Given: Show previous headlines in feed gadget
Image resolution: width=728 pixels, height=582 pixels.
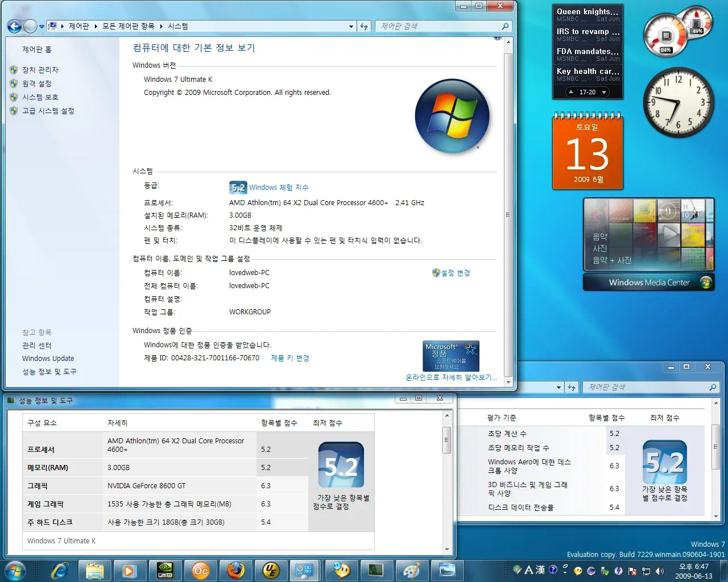Looking at the screenshot, I should point(571,92).
